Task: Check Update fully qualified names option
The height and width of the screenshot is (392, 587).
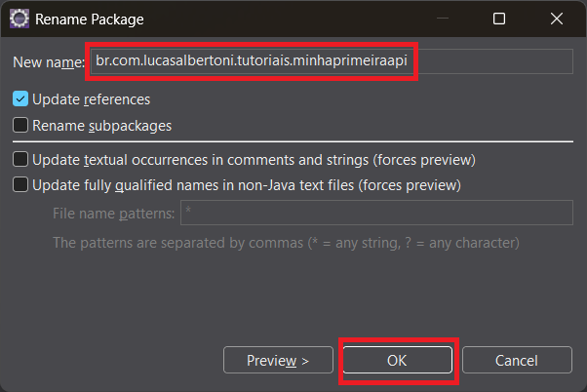Action: (20, 184)
